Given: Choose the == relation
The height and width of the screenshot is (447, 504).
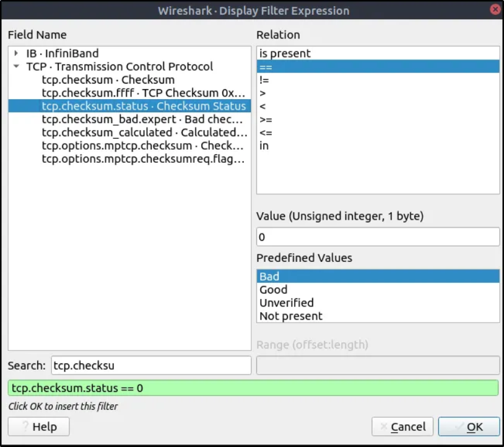Looking at the screenshot, I should (378, 66).
